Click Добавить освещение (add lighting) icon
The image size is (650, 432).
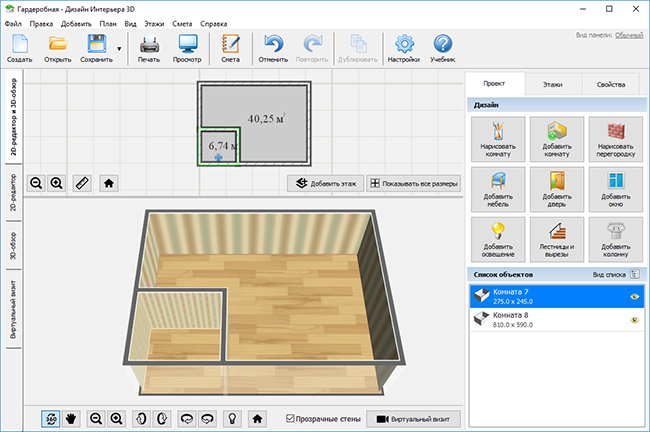tap(497, 241)
